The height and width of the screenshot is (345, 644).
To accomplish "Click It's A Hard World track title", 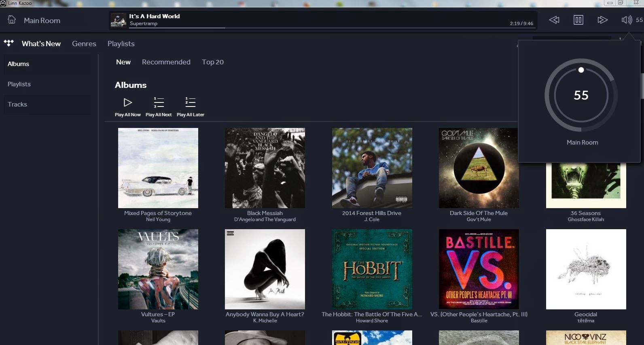I will (155, 16).
